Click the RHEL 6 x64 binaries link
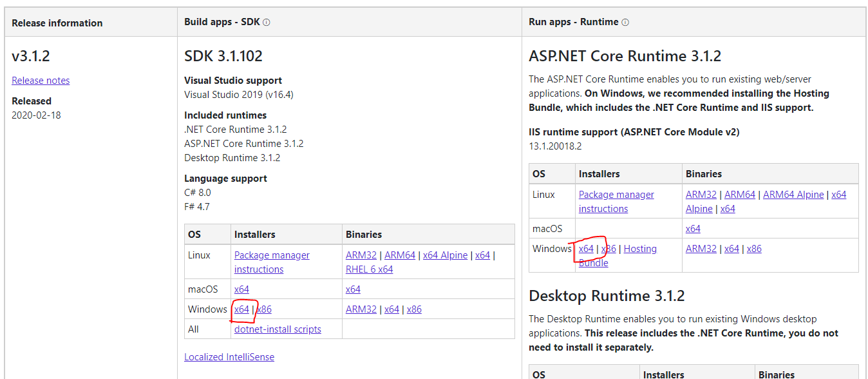The width and height of the screenshot is (868, 379). coord(369,269)
